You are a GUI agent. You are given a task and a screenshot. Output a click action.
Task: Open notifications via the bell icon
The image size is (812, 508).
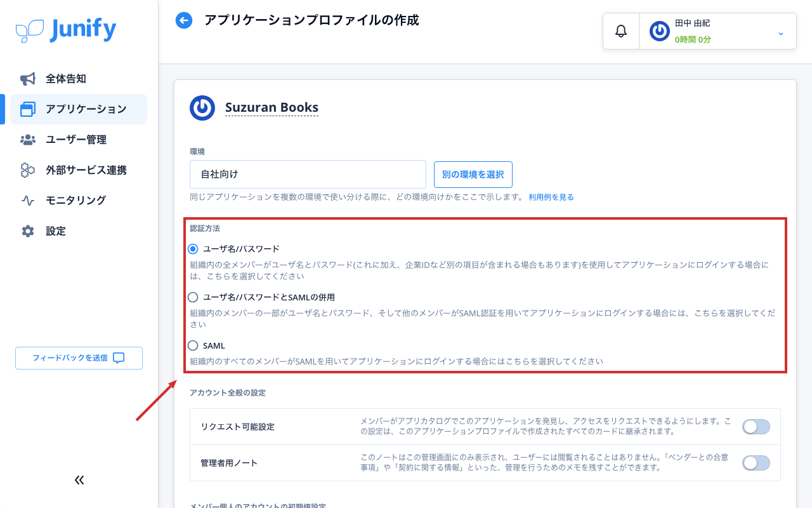(x=621, y=31)
